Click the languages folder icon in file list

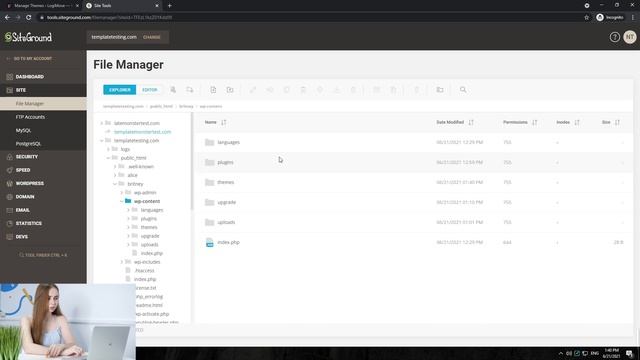[209, 142]
